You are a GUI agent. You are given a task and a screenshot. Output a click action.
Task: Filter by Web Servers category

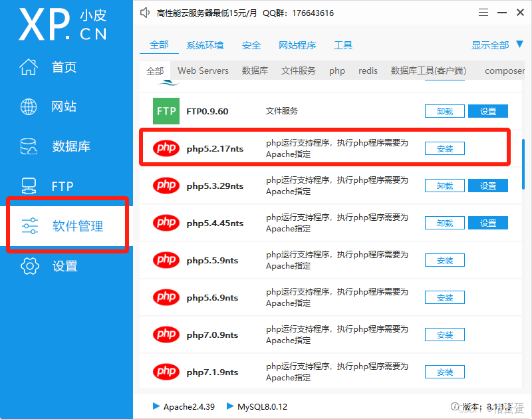coord(203,71)
